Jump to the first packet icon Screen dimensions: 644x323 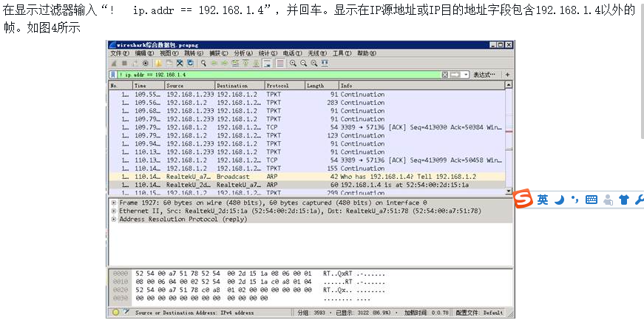[x=245, y=64]
